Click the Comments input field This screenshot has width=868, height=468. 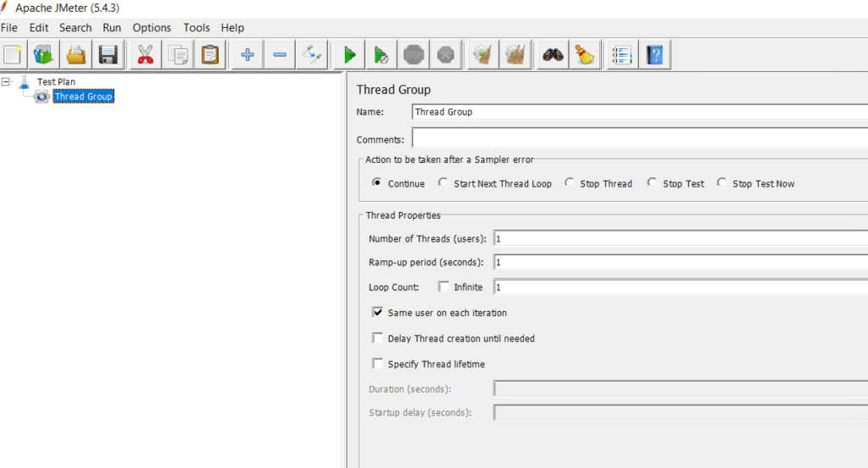tap(640, 138)
